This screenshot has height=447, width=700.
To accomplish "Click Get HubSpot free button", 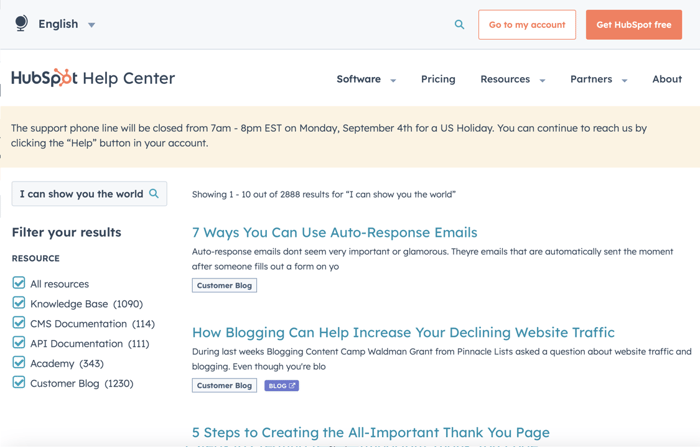I will pyautogui.click(x=633, y=25).
